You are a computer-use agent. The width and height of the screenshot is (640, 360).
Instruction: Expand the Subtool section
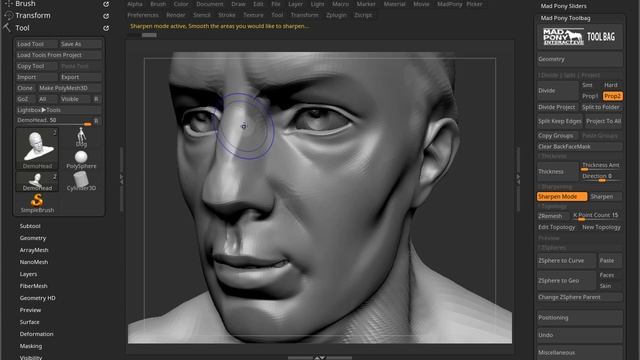point(30,226)
